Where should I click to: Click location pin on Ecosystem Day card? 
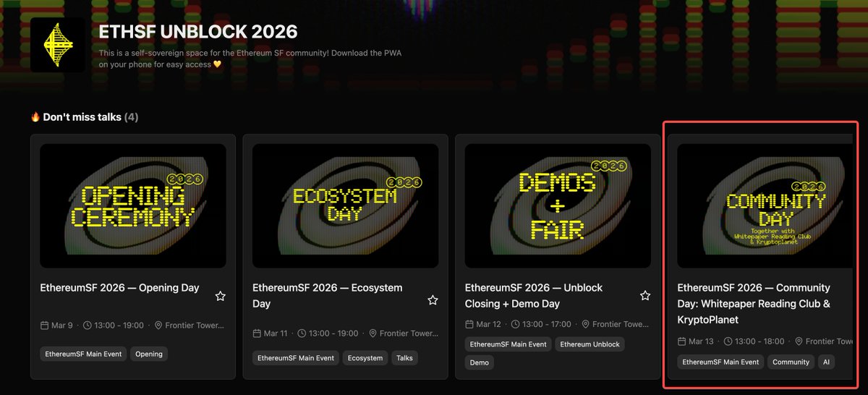373,334
